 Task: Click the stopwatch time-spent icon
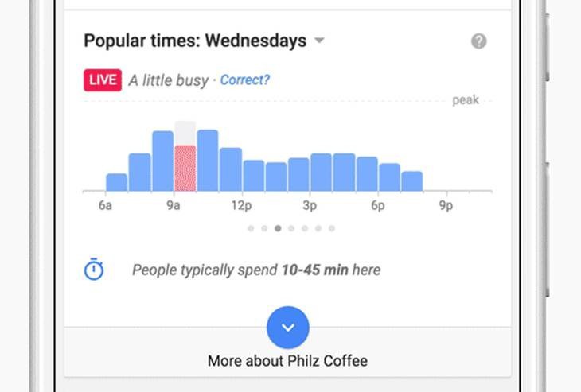point(94,270)
